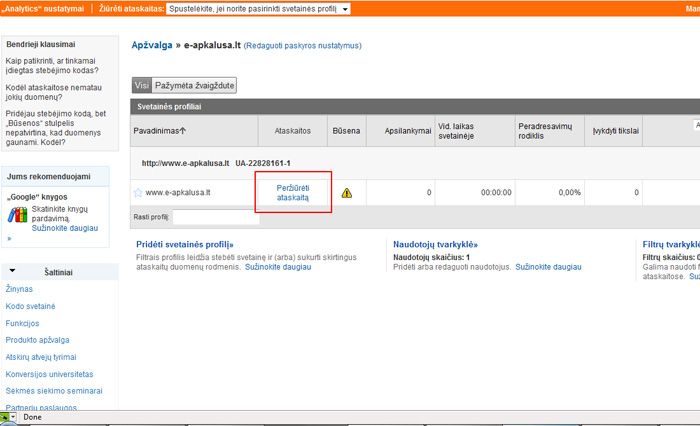Switch to Pažymėta žvaigždute tab
This screenshot has width=700, height=426.
tap(194, 85)
